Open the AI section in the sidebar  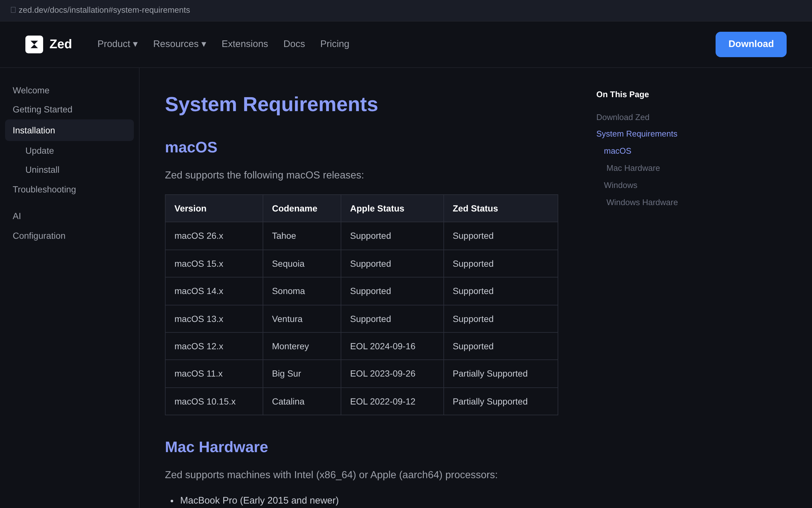tap(17, 216)
